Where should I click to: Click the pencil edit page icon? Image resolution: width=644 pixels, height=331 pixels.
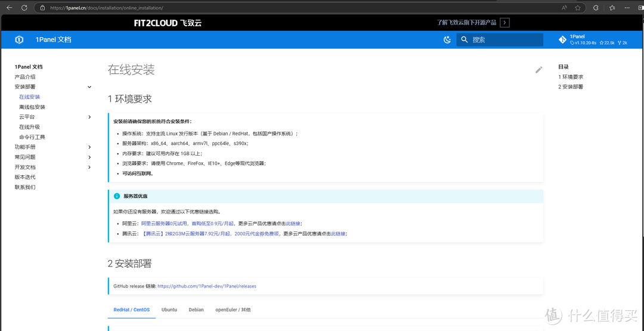[539, 70]
